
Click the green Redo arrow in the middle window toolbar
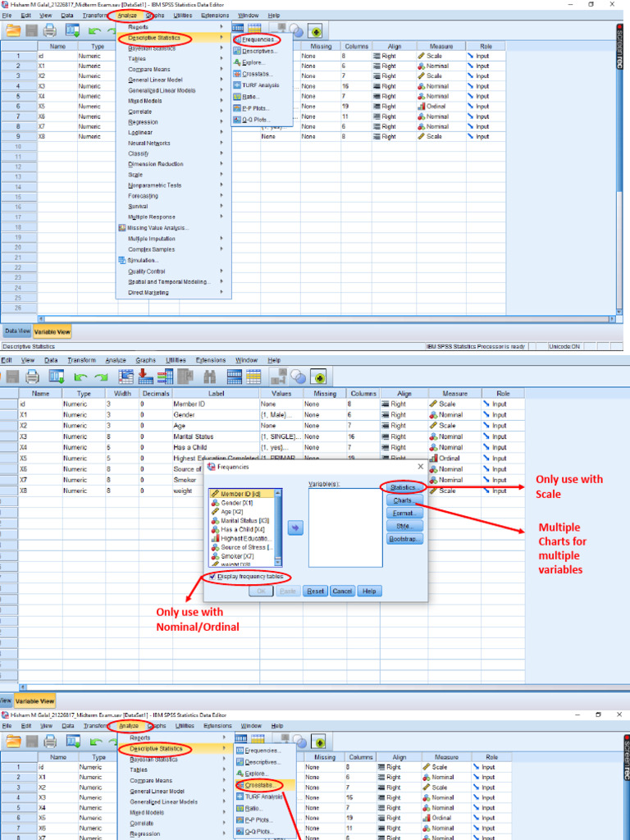tap(101, 377)
